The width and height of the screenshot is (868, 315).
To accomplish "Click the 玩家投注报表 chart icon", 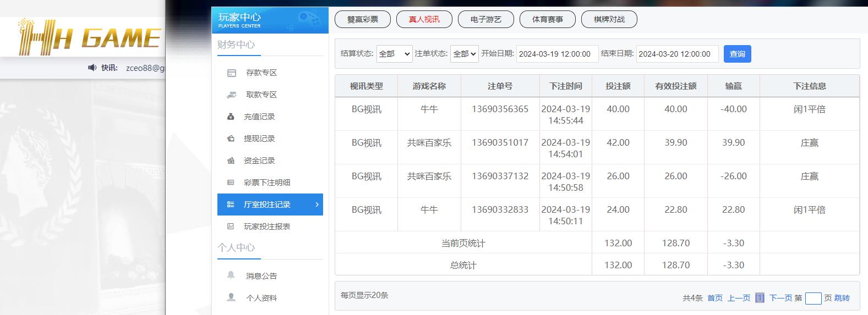I will pos(231,226).
